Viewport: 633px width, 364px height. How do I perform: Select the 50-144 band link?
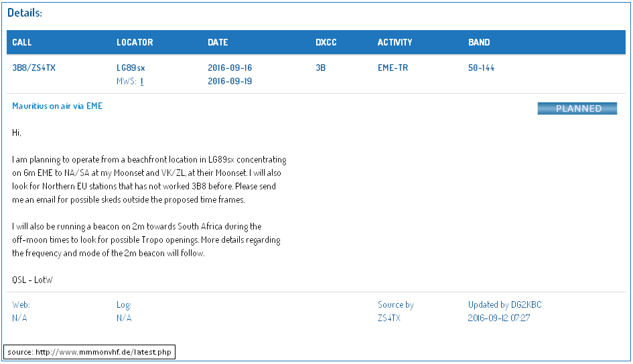click(481, 68)
